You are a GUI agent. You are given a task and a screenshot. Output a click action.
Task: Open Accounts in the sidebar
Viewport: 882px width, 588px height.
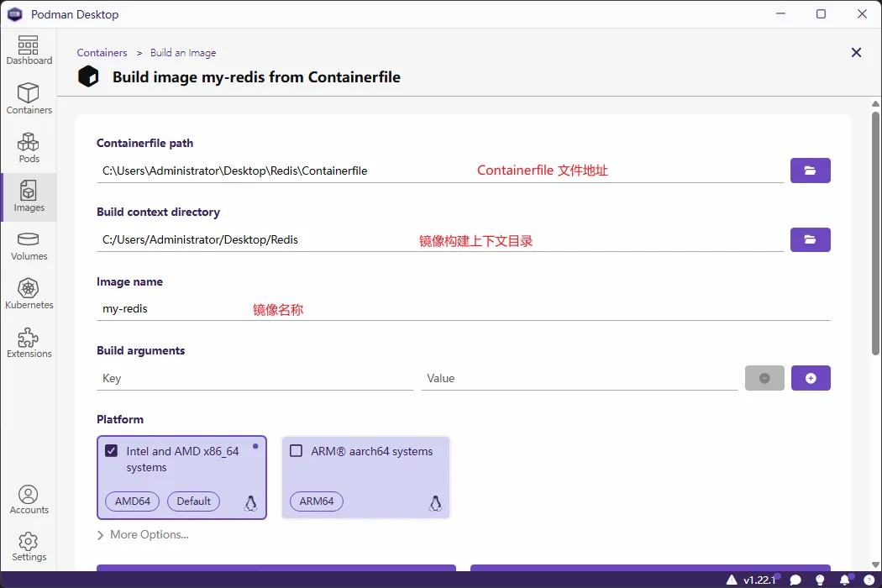coord(29,499)
